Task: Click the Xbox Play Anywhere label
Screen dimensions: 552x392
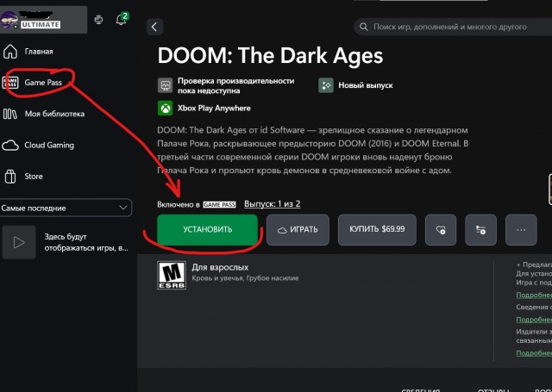Action: click(x=214, y=109)
